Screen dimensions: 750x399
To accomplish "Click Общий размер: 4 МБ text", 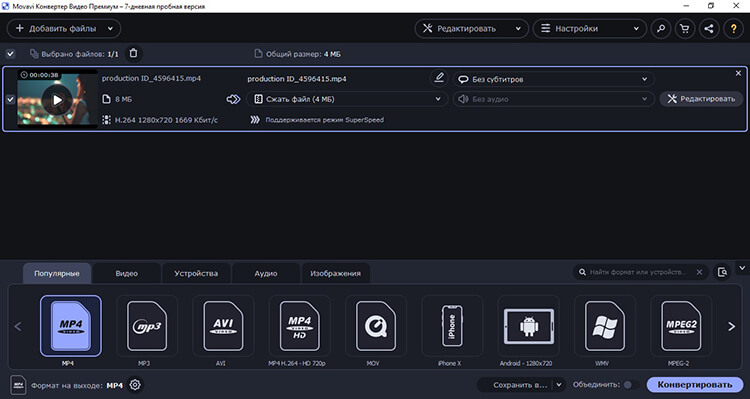I will click(303, 54).
